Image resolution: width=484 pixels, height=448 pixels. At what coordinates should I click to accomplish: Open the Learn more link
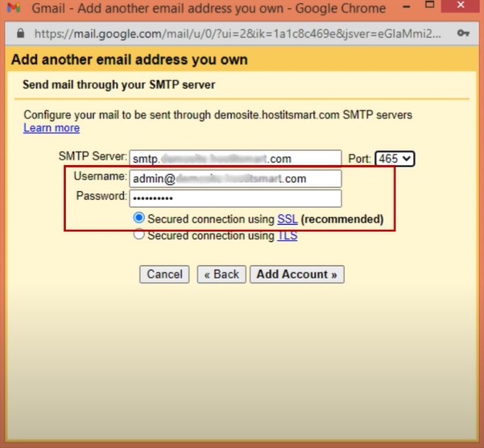point(52,128)
